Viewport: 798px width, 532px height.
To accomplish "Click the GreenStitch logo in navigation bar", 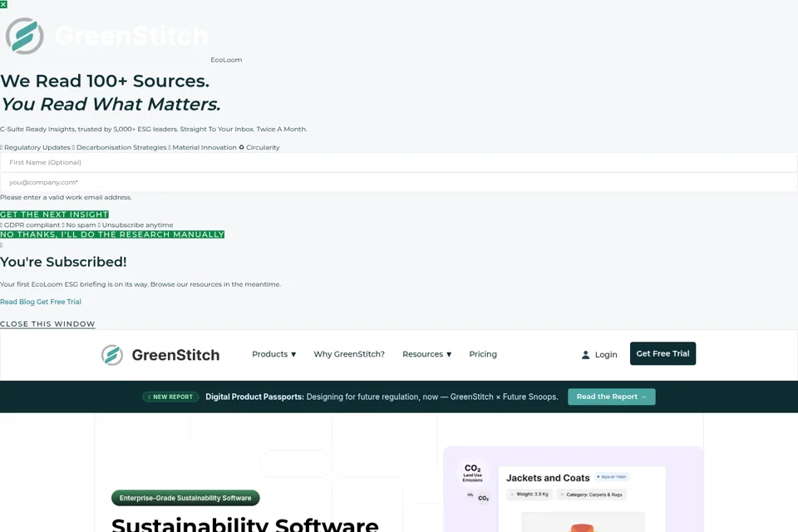I will pos(160,355).
